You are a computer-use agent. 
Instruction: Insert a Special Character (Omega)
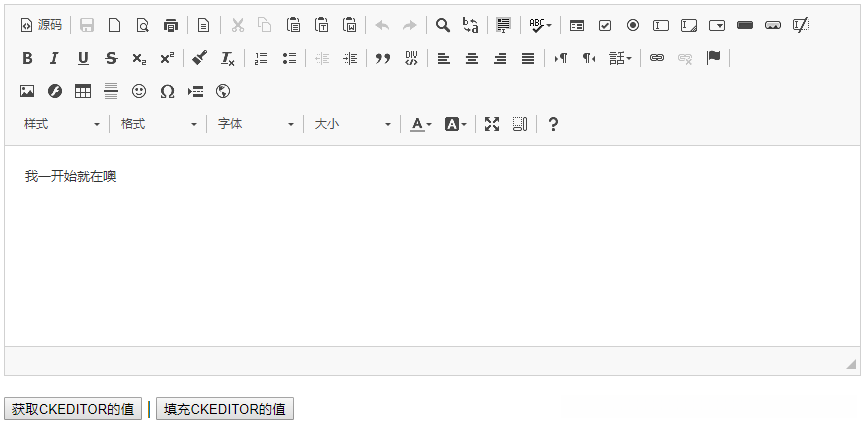167,91
